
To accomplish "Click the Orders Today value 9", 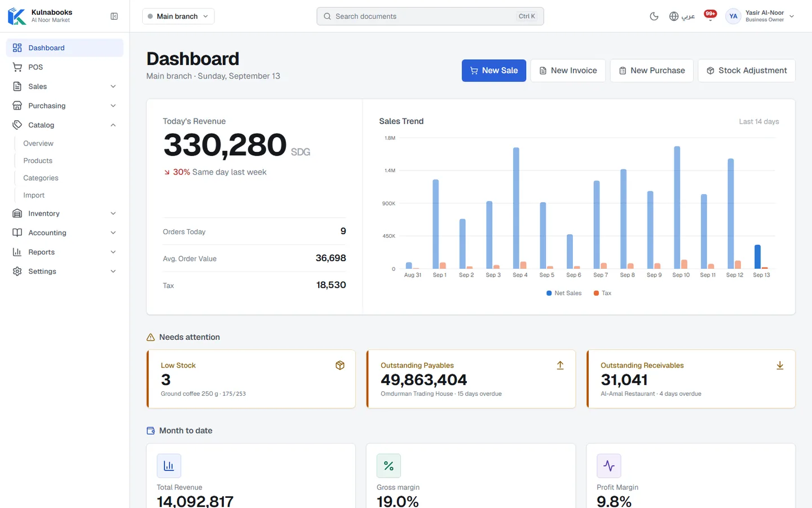I will (343, 231).
